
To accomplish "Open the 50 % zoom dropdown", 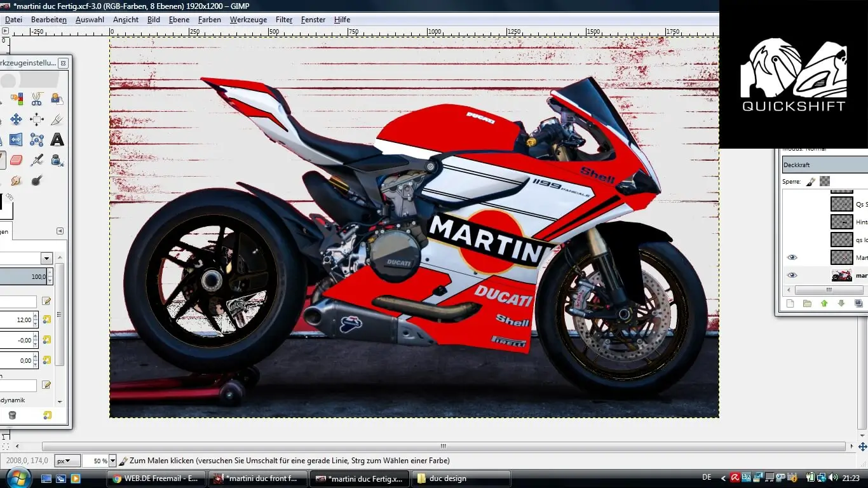I will (112, 461).
